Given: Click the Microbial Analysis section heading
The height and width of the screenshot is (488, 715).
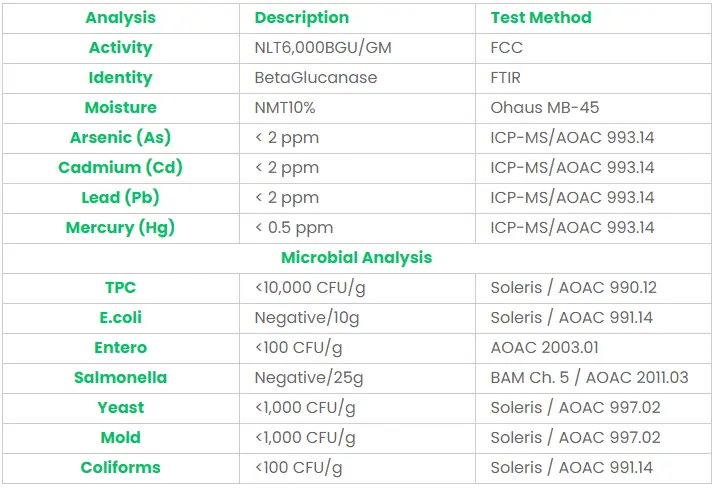Looking at the screenshot, I should click(356, 258).
